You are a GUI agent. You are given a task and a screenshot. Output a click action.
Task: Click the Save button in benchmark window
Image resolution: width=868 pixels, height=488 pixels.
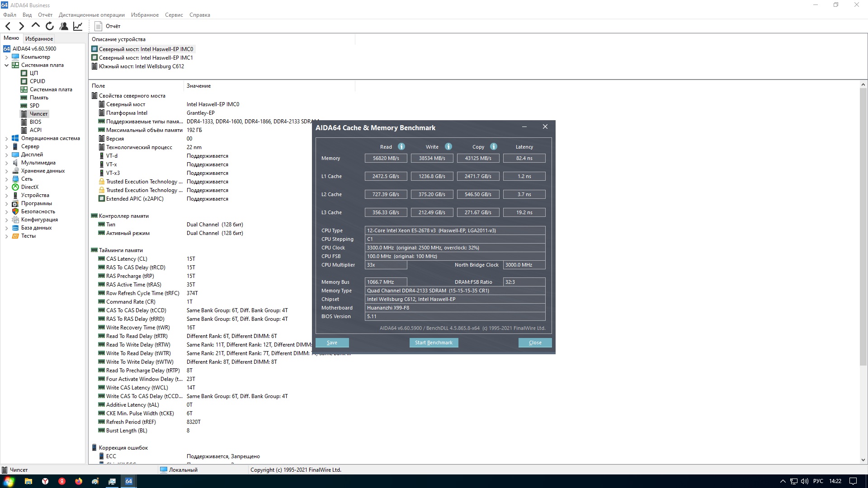point(332,343)
